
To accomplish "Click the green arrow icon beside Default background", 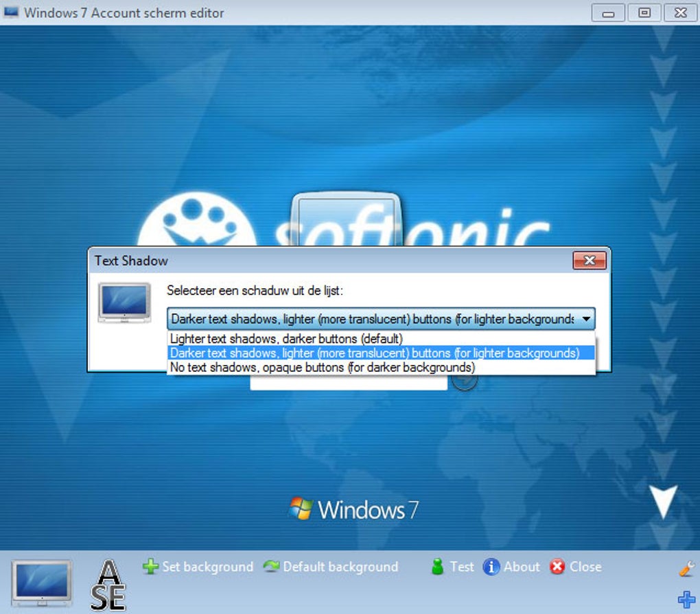I will point(271,566).
